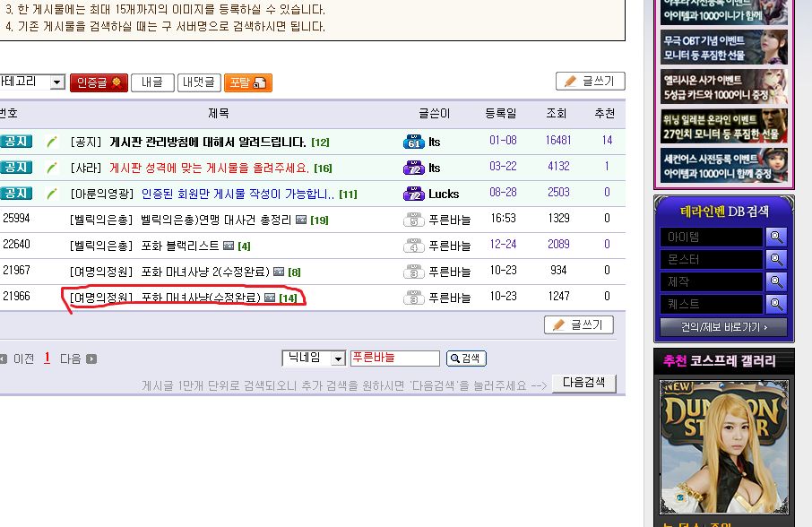812x527 pixels.
Task: Open the circled 포화 마녀사냥(수정완료) post
Action: (200, 298)
